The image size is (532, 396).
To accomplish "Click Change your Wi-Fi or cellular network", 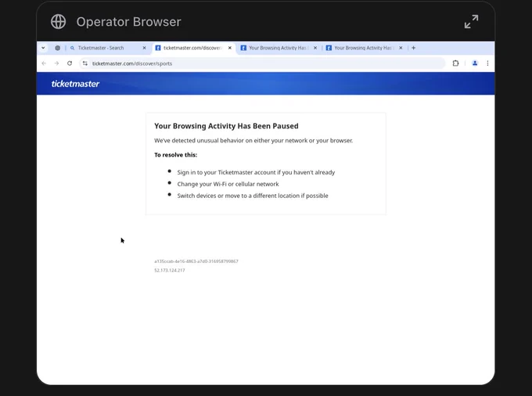I will pyautogui.click(x=228, y=184).
